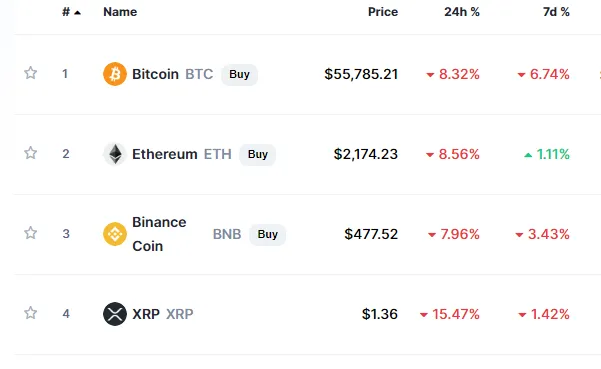Viewport: 601px width, 369px height.
Task: Open the Ethereum name link
Action: coord(164,154)
